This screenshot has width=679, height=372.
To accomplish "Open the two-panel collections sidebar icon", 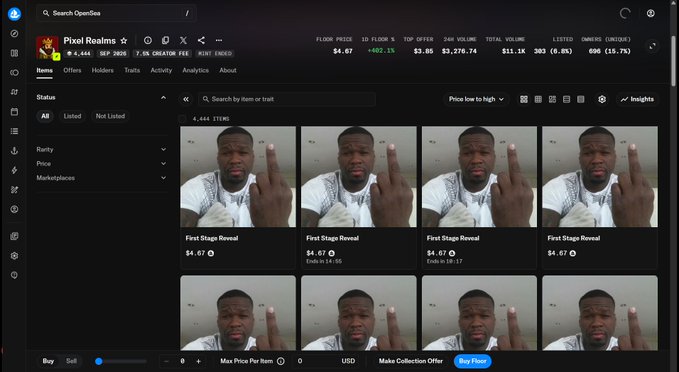I will click(14, 53).
